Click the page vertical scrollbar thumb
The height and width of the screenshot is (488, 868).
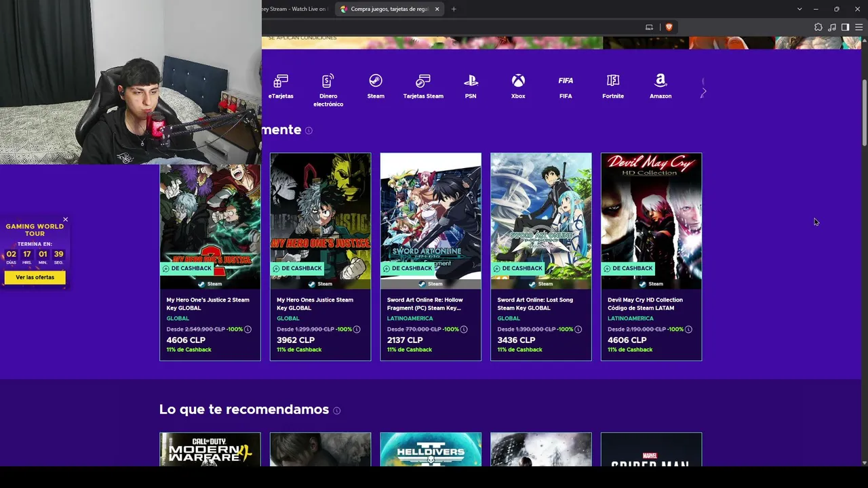pos(864,112)
